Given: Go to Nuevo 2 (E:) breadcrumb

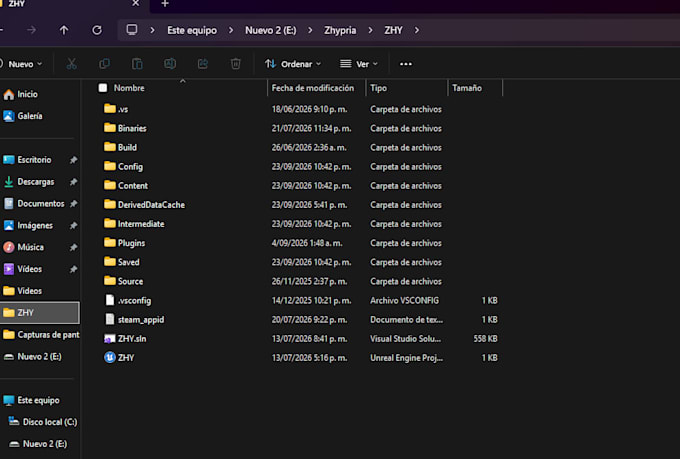Looking at the screenshot, I should click(271, 30).
